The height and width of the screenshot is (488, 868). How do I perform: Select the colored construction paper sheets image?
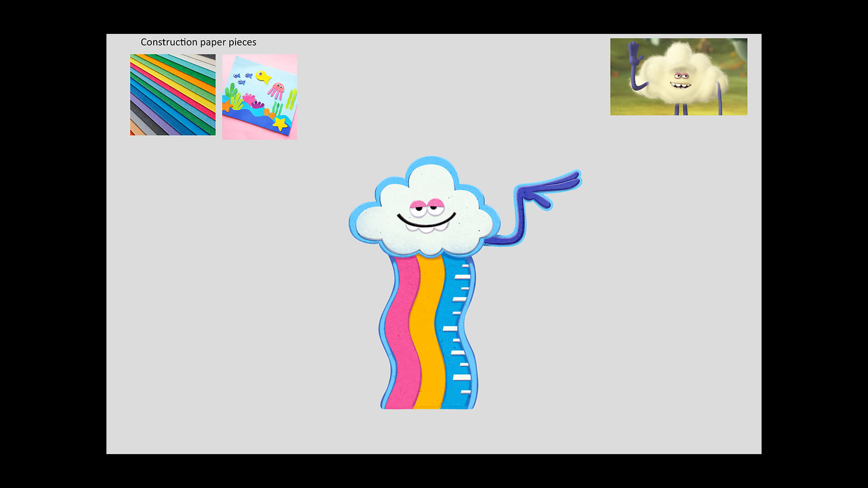pyautogui.click(x=173, y=95)
